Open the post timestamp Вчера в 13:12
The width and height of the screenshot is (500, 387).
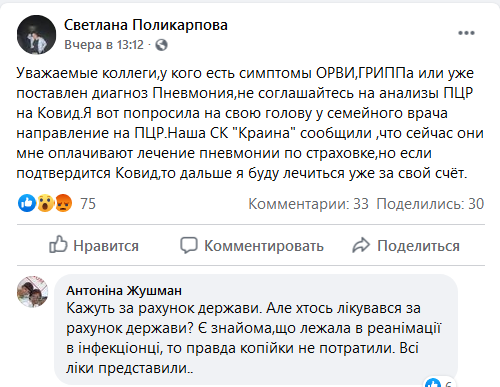(104, 45)
